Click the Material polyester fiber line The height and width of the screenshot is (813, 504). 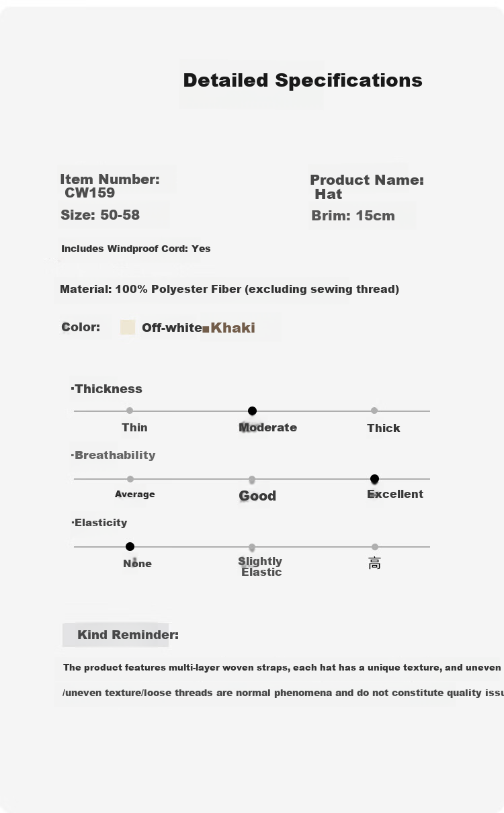(230, 290)
